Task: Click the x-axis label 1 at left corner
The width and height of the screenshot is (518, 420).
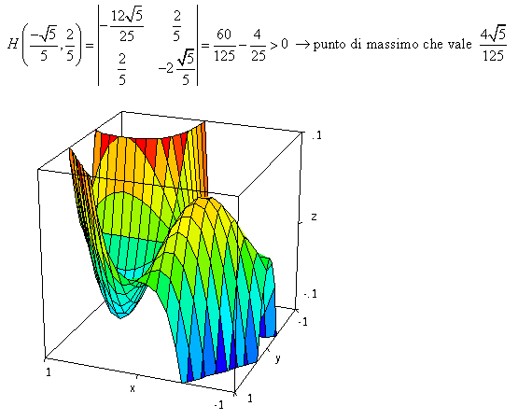Action: tap(49, 372)
